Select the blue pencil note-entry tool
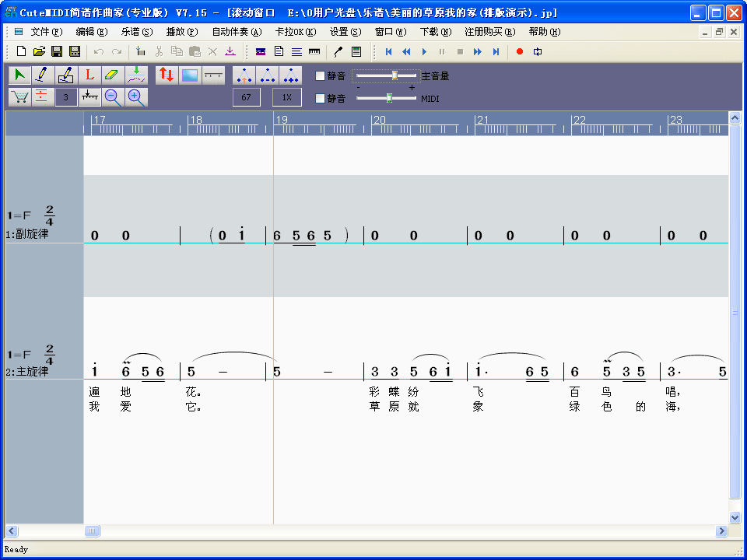747x560 pixels. pos(43,75)
